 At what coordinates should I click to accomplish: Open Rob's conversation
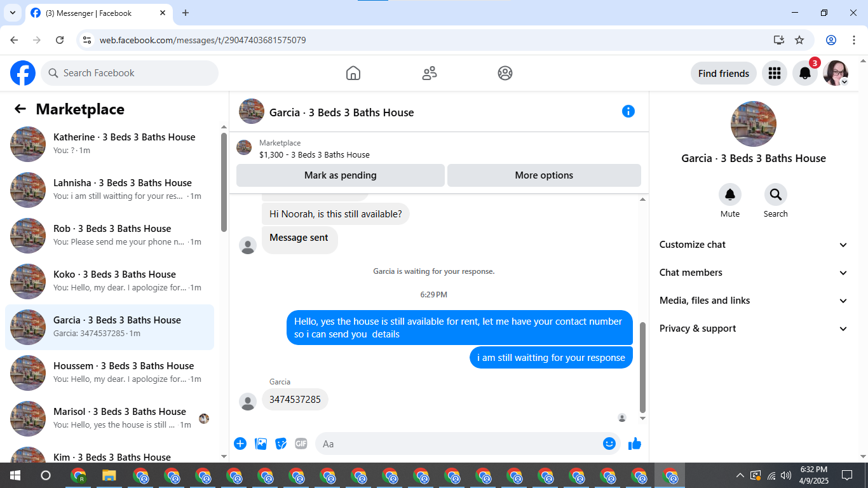pos(110,235)
